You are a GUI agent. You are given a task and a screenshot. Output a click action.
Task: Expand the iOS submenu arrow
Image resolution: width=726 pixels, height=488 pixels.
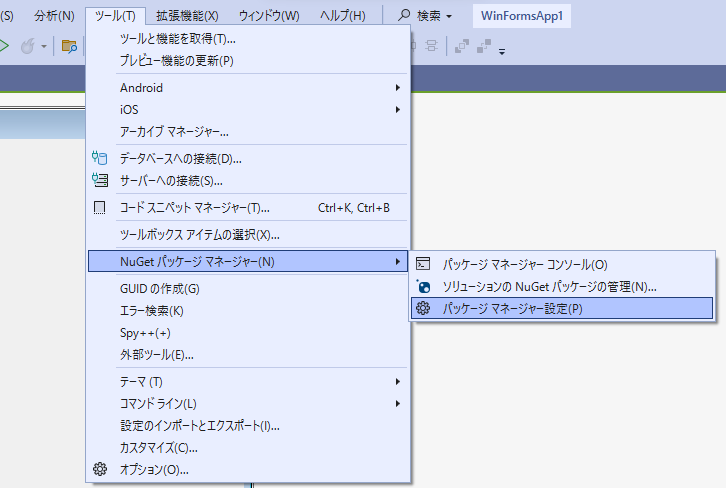(x=397, y=110)
